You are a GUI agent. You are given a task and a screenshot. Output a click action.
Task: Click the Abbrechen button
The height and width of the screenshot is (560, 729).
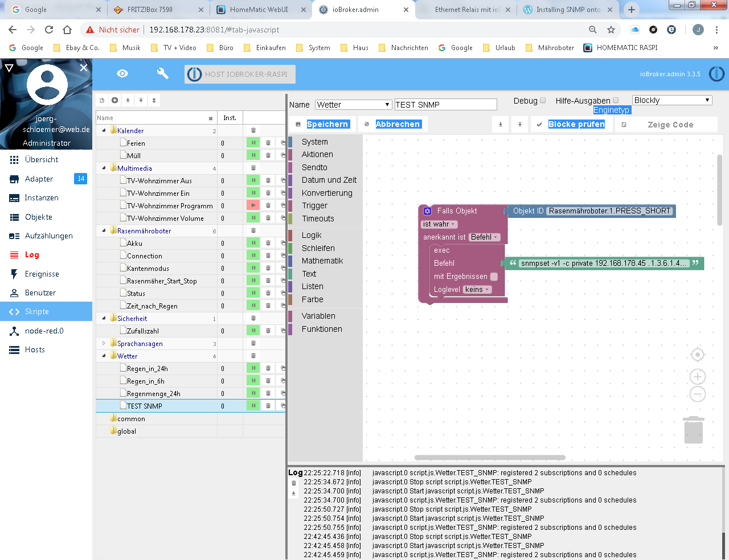coord(392,124)
